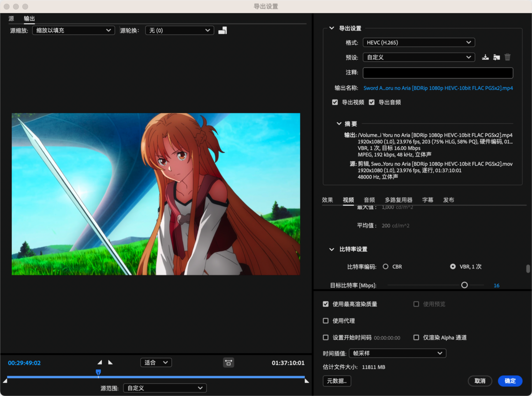Image resolution: width=532 pixels, height=396 pixels.
Task: Click the 目标比特率 slider handle
Action: tap(464, 285)
